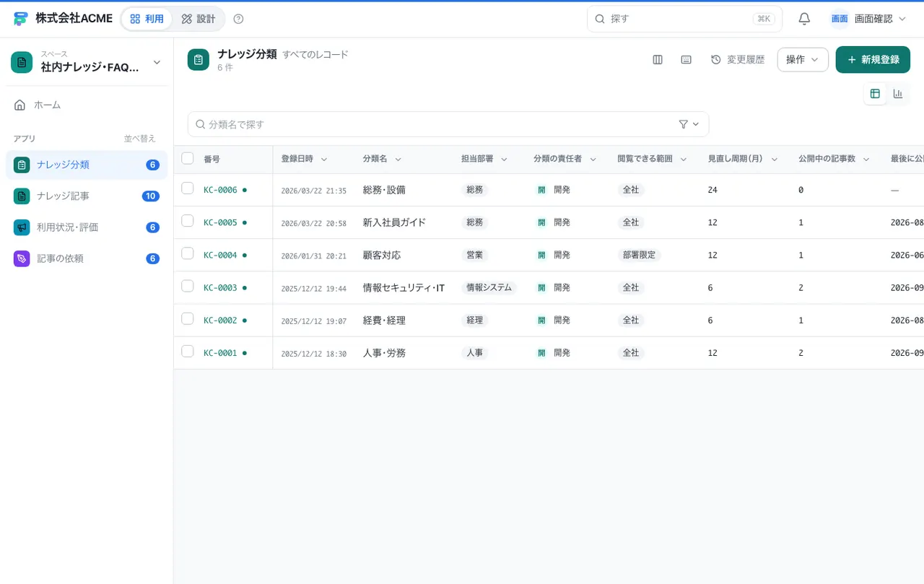The width and height of the screenshot is (924, 584).
Task: Click the 番号 column header
Action: tap(212, 159)
